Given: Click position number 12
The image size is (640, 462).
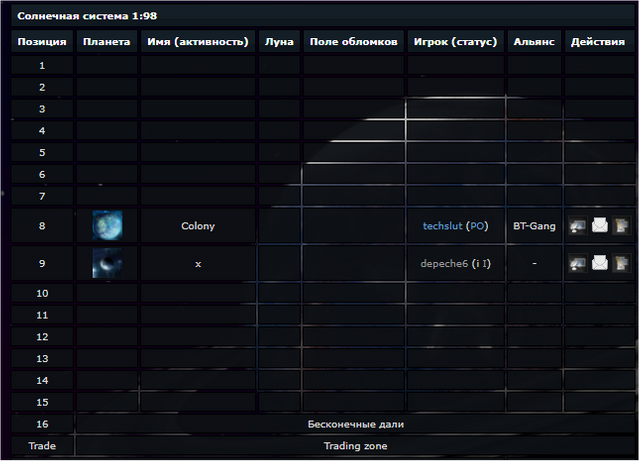Looking at the screenshot, I should [x=42, y=337].
